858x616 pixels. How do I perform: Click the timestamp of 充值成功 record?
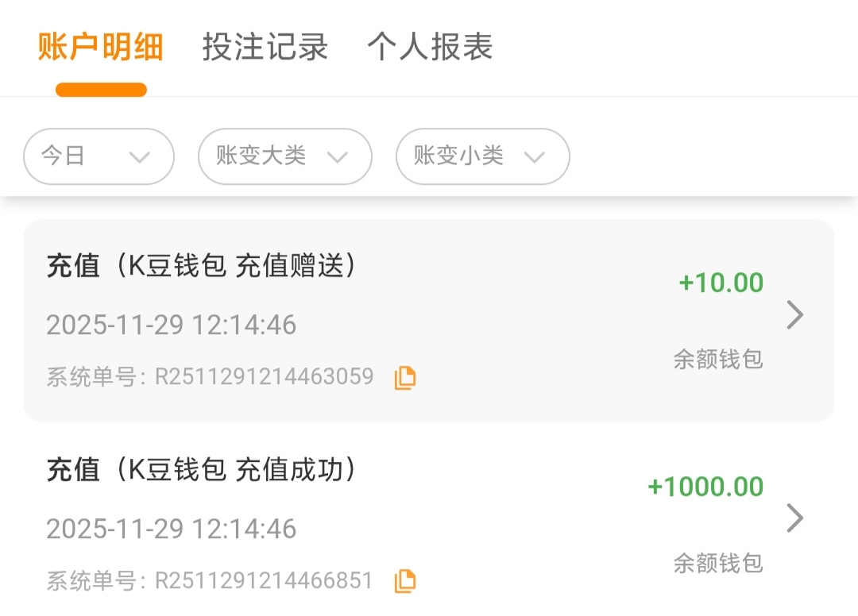pyautogui.click(x=171, y=529)
